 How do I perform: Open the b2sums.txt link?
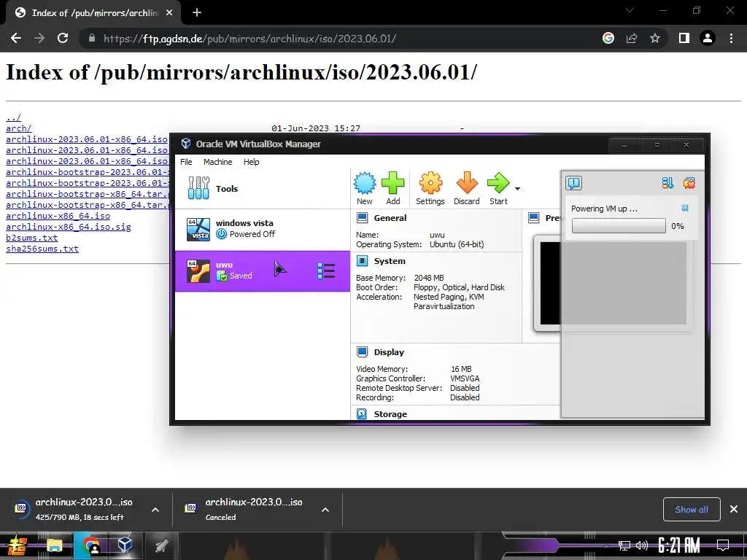pos(31,238)
